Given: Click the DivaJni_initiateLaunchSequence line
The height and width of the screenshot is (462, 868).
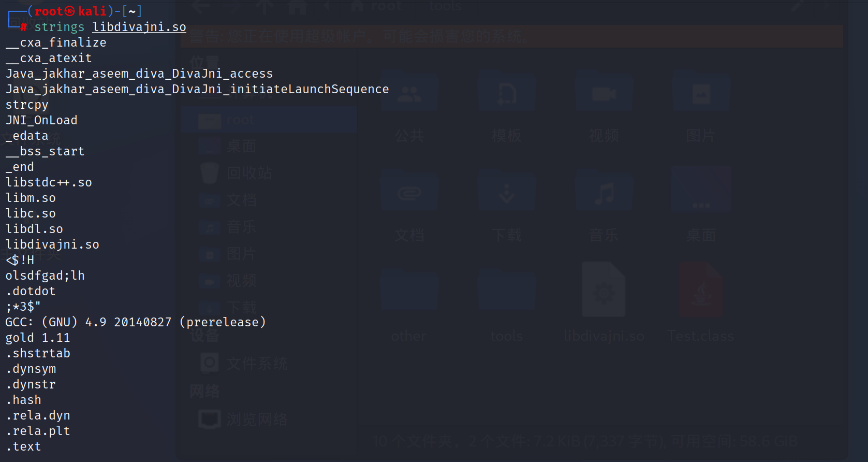Looking at the screenshot, I should tap(197, 89).
